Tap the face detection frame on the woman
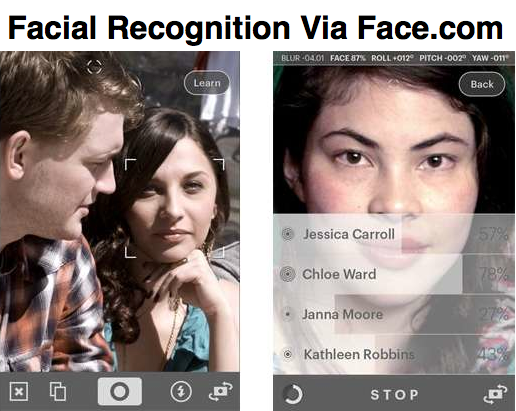 (175, 208)
